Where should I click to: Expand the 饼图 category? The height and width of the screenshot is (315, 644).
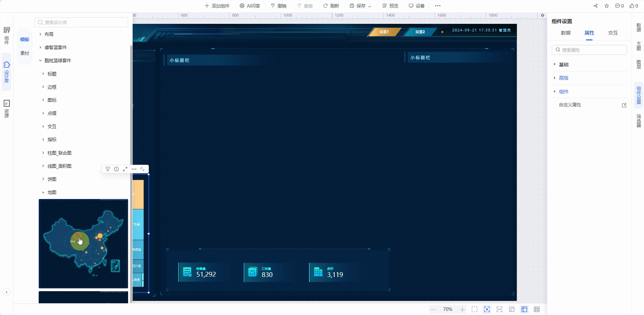43,179
